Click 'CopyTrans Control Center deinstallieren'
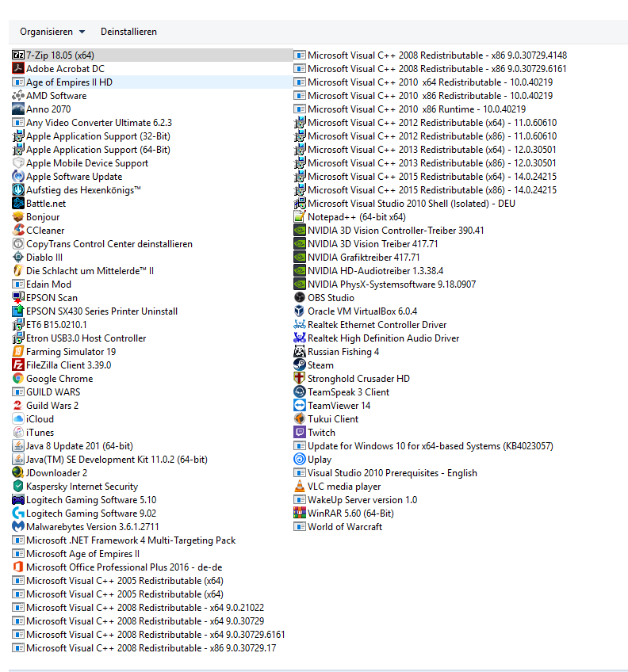628x672 pixels. [x=102, y=244]
